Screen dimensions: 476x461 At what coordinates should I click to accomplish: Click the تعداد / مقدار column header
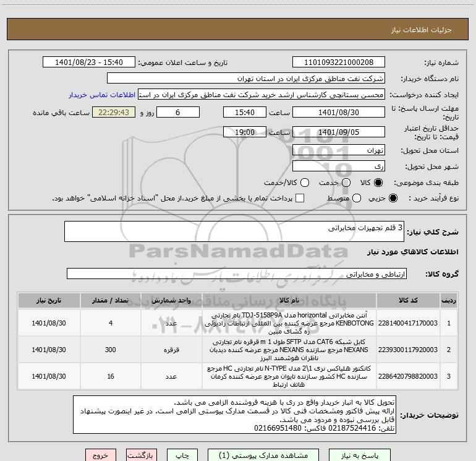pyautogui.click(x=111, y=301)
